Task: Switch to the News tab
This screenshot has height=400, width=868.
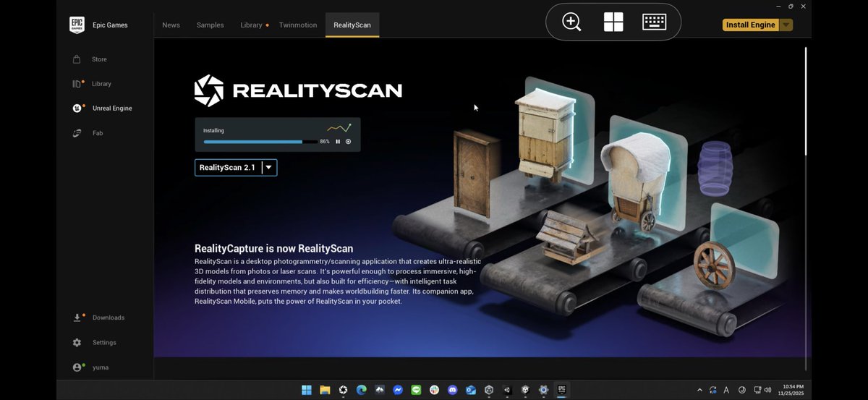Action: [x=171, y=25]
